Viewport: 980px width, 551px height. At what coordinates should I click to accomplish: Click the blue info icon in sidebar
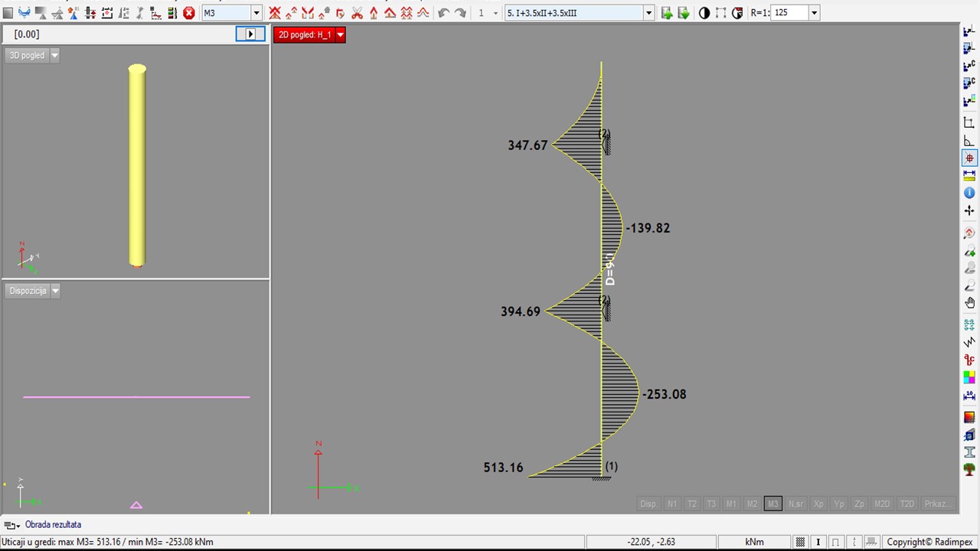tap(969, 193)
